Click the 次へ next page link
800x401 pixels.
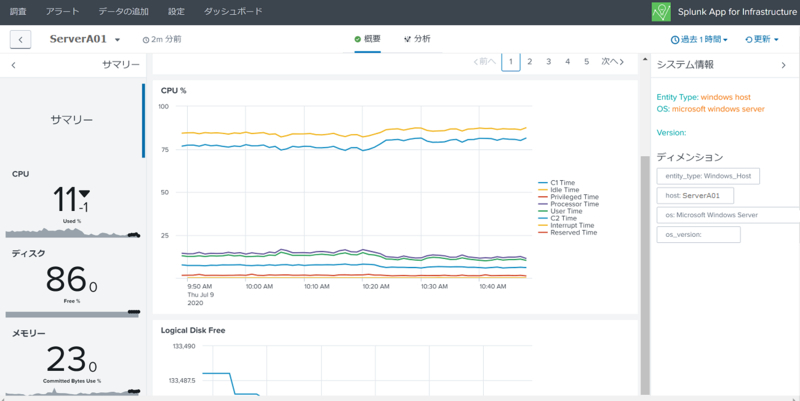[612, 62]
